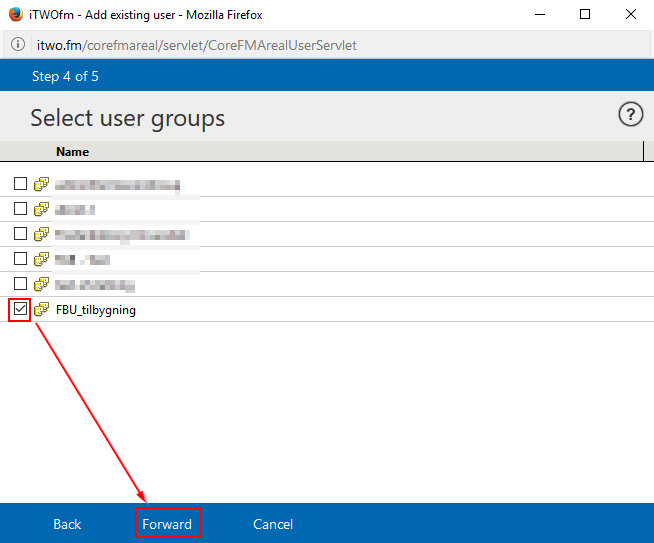Click the help question mark icon

tap(630, 115)
